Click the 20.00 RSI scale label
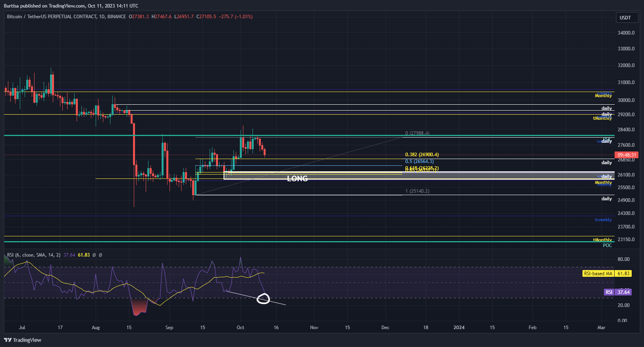 tap(623, 305)
